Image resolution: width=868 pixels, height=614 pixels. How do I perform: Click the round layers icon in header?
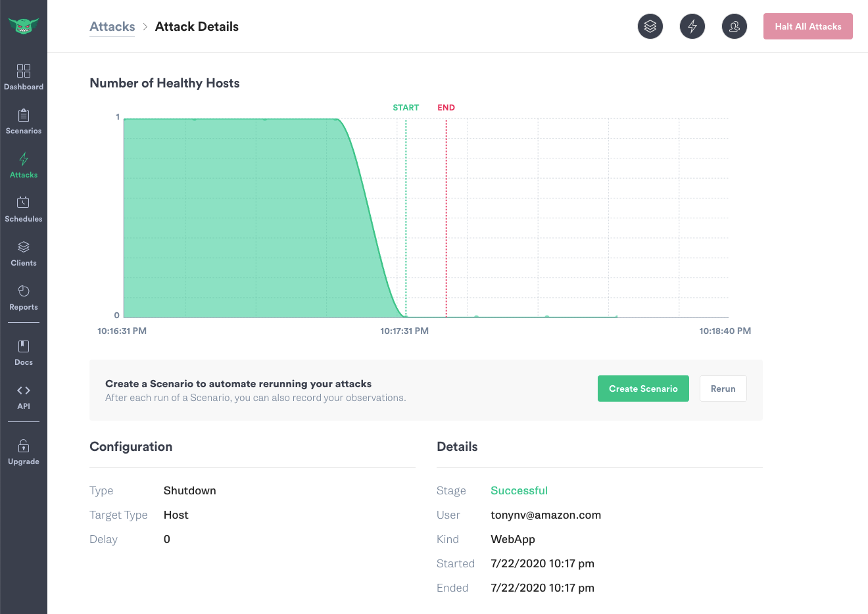point(650,26)
